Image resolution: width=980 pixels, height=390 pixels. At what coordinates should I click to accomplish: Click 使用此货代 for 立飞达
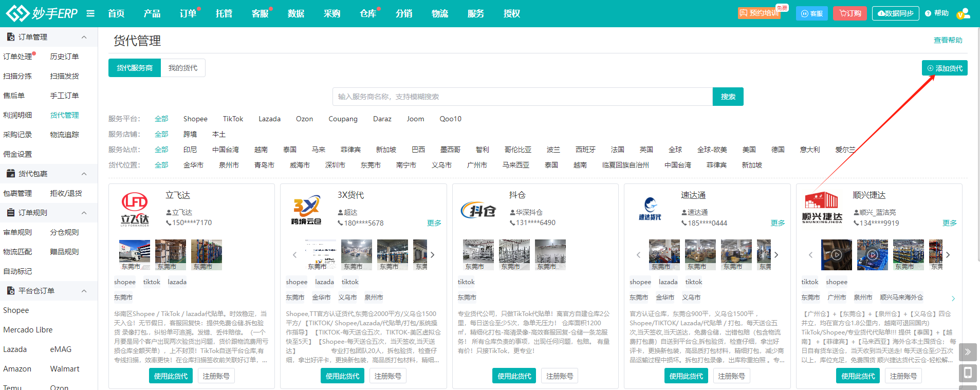171,376
